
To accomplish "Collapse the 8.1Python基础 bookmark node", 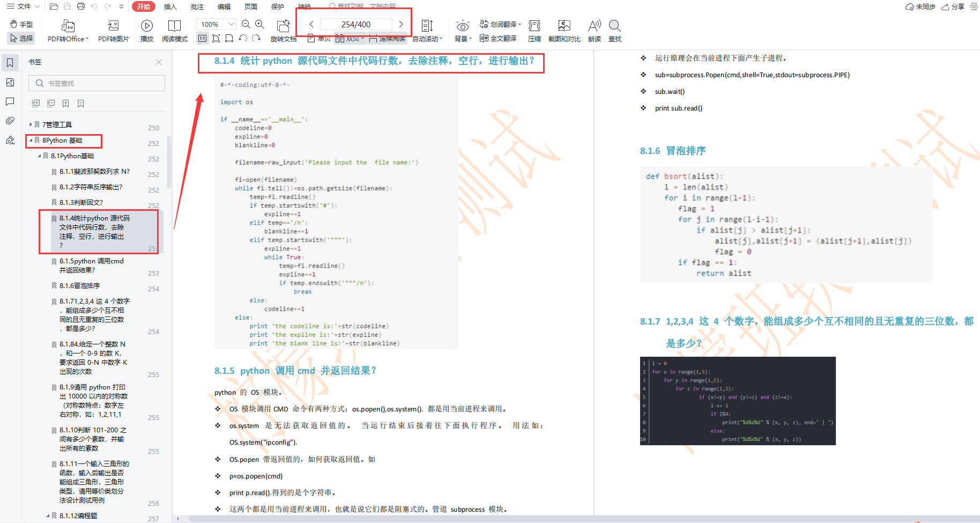I will click(x=39, y=156).
